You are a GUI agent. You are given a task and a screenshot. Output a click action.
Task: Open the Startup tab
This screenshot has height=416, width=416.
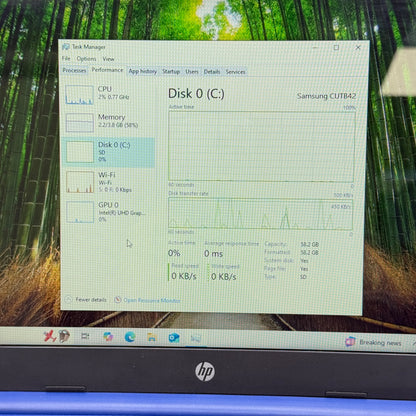[171, 71]
